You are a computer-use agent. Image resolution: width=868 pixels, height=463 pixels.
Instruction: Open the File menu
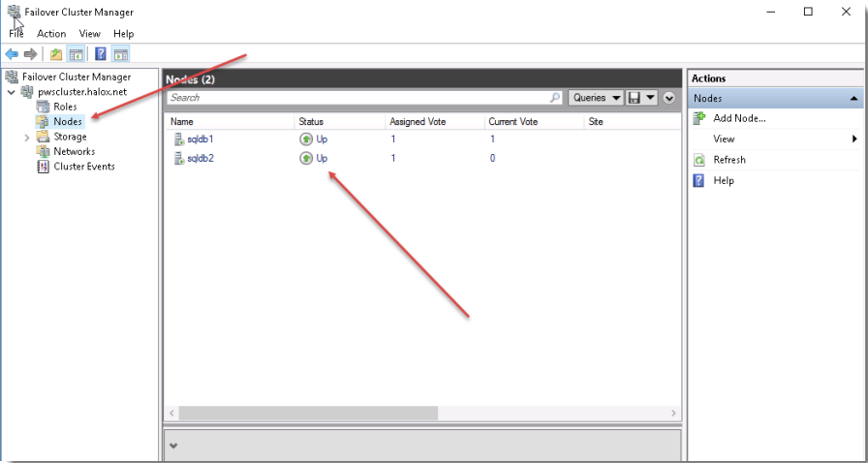coord(16,34)
